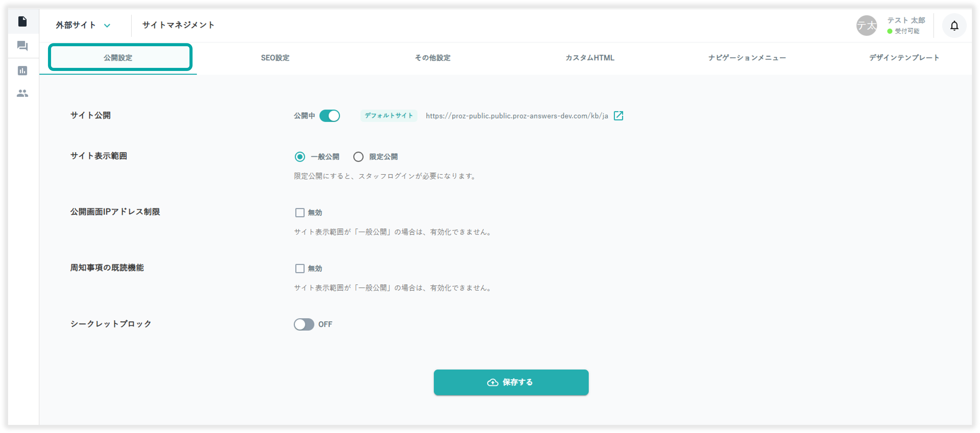
Task: Open the デザインテンプレート tab
Action: click(x=904, y=58)
